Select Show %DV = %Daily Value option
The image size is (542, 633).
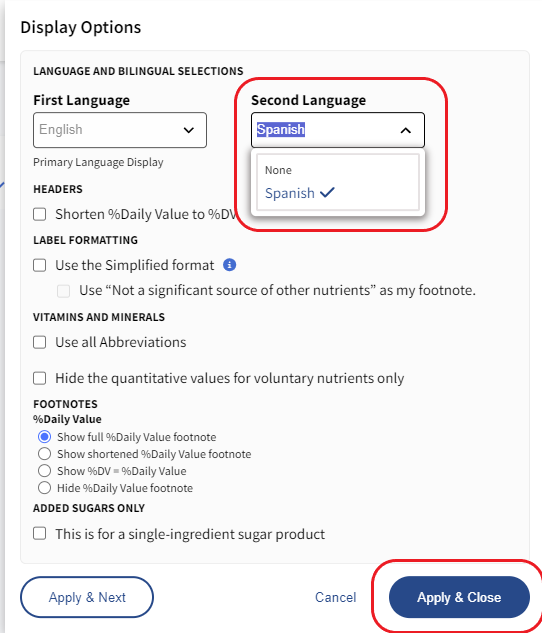44,471
